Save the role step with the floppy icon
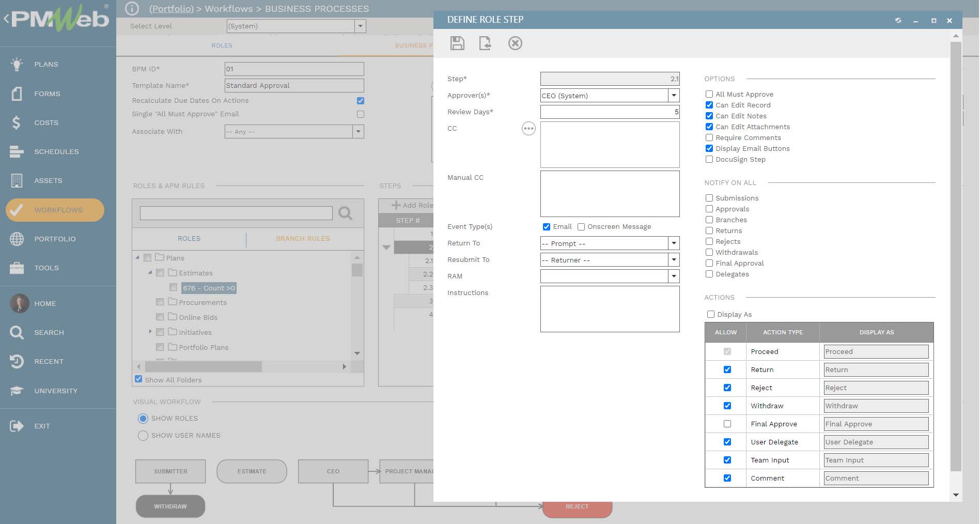This screenshot has width=980, height=524. (x=457, y=43)
